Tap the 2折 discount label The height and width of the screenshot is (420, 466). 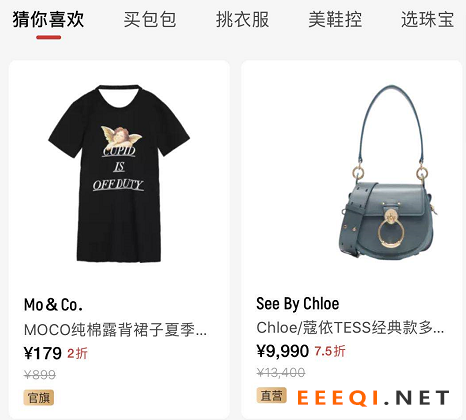[77, 353]
